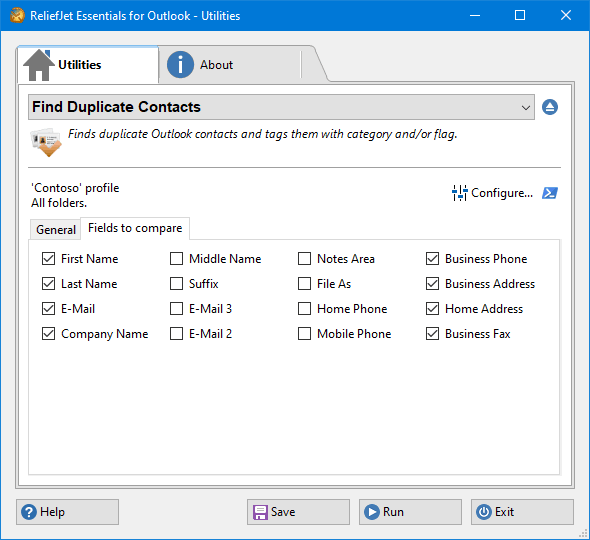Uncheck the First Name checkbox

49,259
